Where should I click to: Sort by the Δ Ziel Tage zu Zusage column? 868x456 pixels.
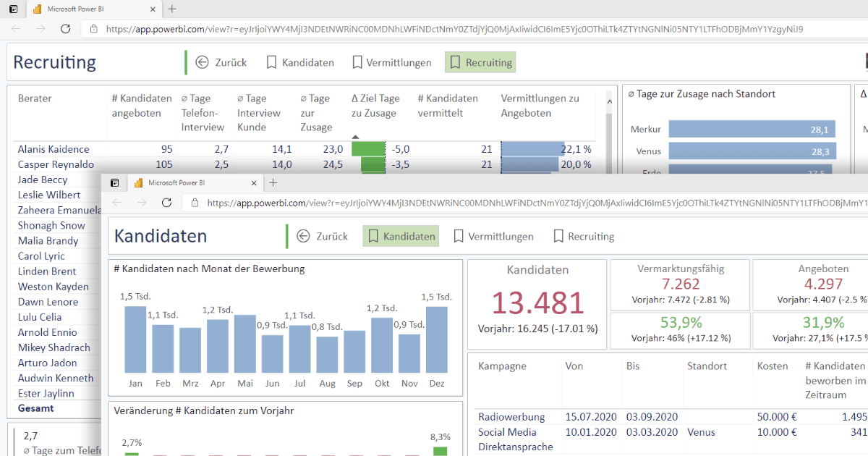[375, 106]
